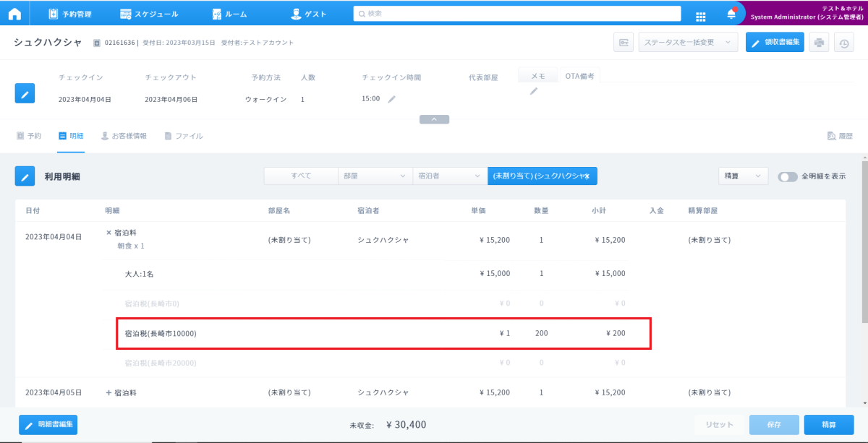This screenshot has width=868, height=443.
Task: Open the 部屋 filter dropdown
Action: click(375, 176)
